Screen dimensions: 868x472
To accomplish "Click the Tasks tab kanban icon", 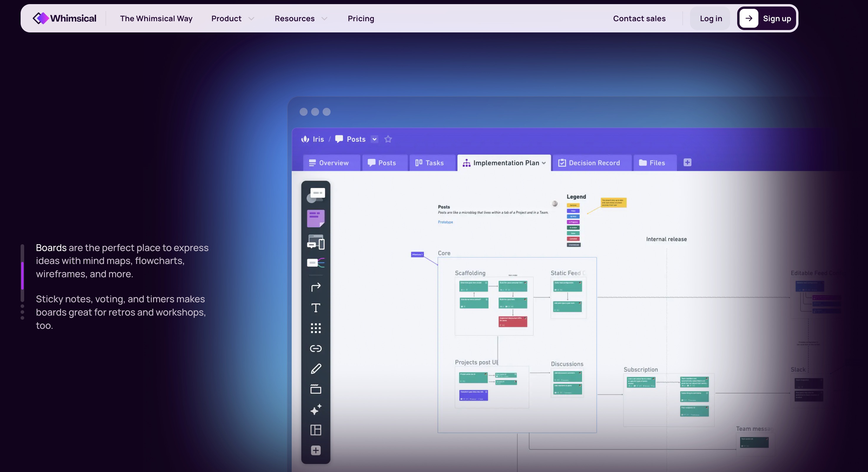I will point(419,163).
